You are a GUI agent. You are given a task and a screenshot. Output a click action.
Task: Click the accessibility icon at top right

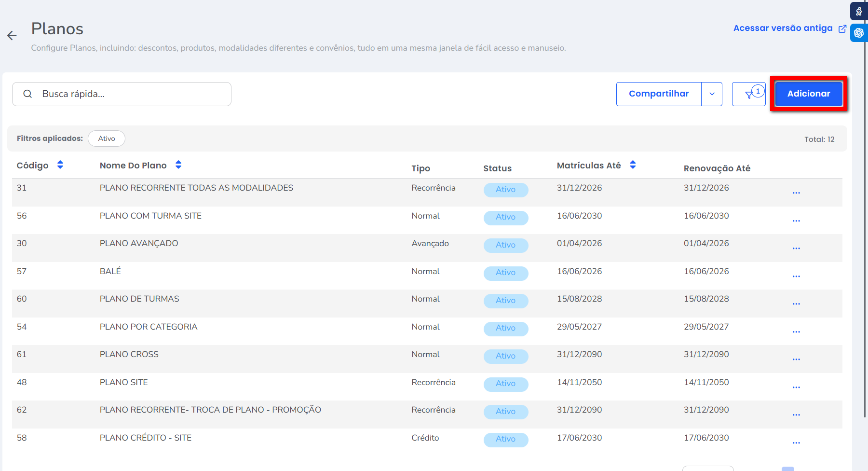tap(859, 12)
